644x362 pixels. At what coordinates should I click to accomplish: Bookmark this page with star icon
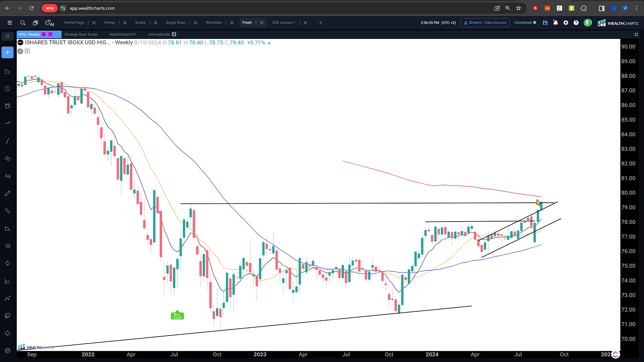click(519, 8)
